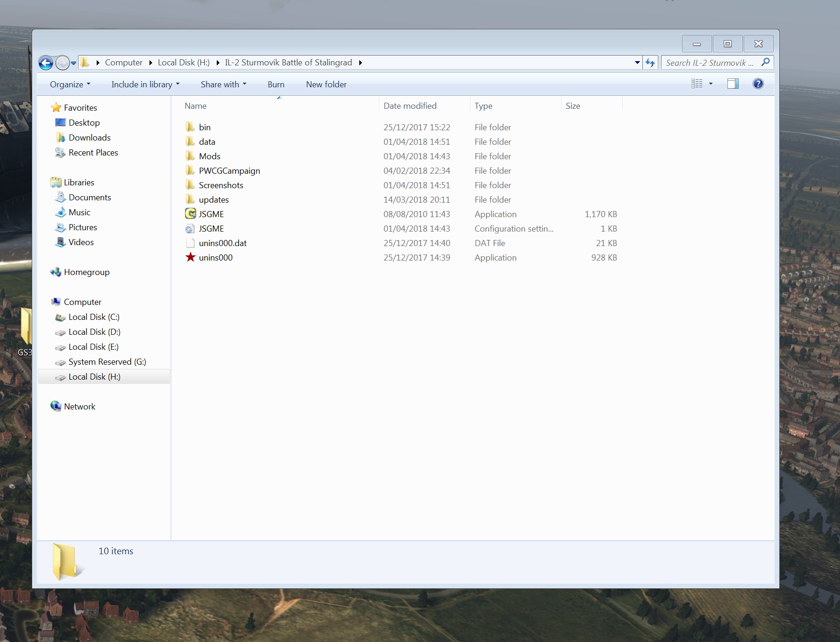This screenshot has width=840, height=642.
Task: Click the Search IL-2 Sturmovik input field
Action: [x=709, y=63]
